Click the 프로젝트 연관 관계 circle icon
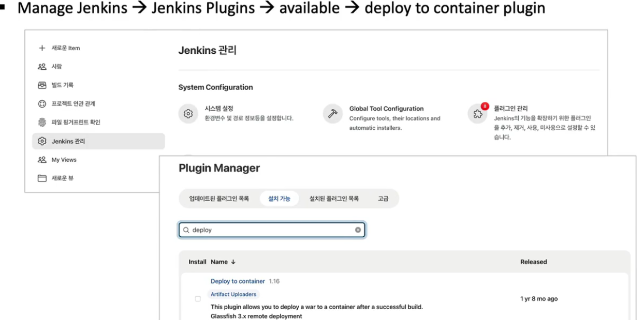The width and height of the screenshot is (644, 320). 42,104
